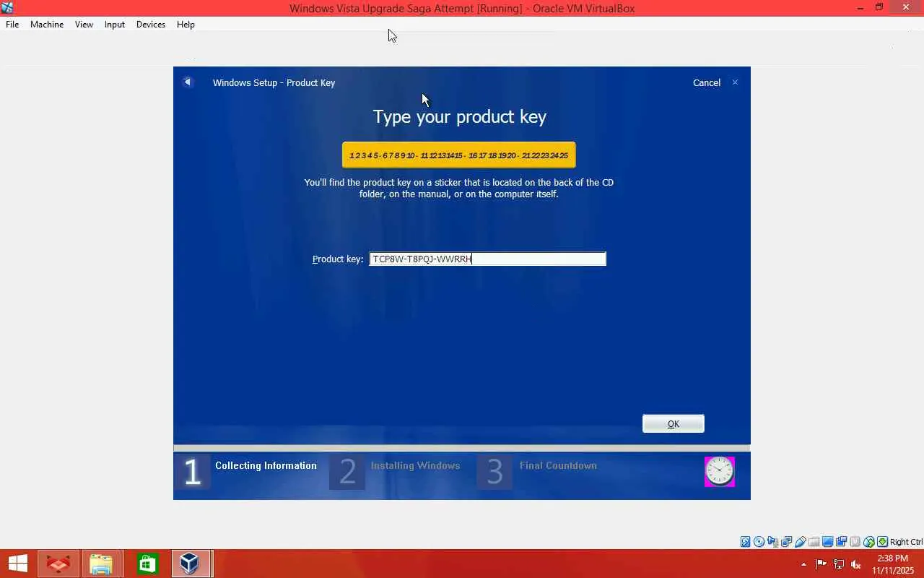The image size is (924, 578).
Task: Open the Windows Start button
Action: click(17, 564)
